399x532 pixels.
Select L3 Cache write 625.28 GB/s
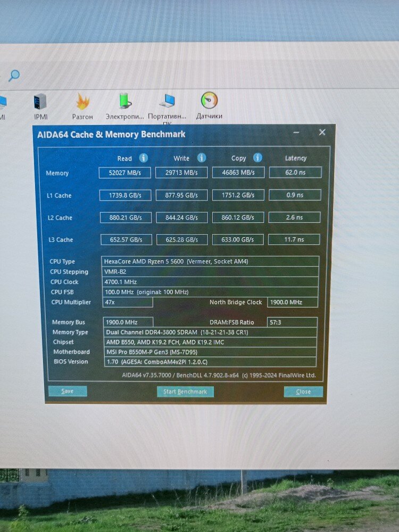tap(182, 239)
